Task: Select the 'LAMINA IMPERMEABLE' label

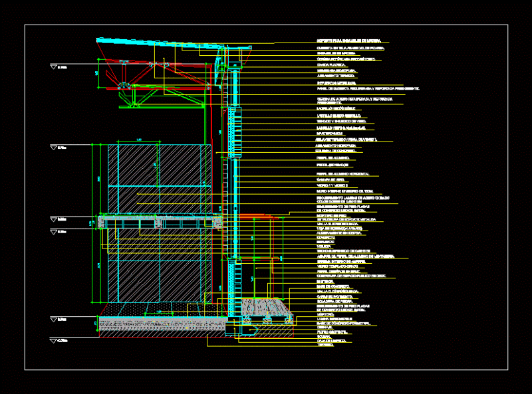Action: coord(334,319)
